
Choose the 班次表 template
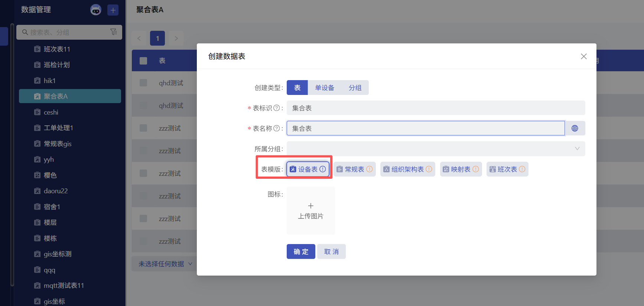pyautogui.click(x=507, y=169)
